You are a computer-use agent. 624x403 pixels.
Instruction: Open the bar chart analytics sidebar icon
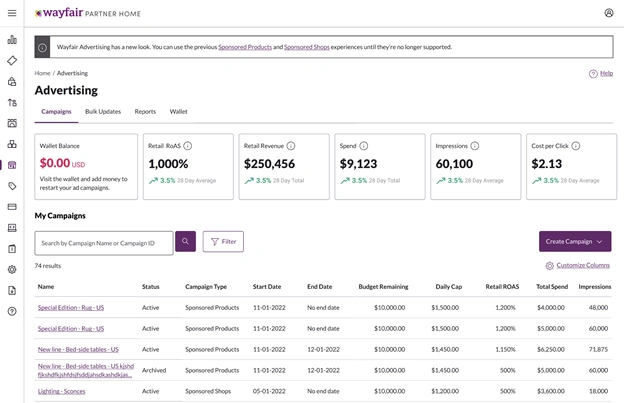coord(12,39)
